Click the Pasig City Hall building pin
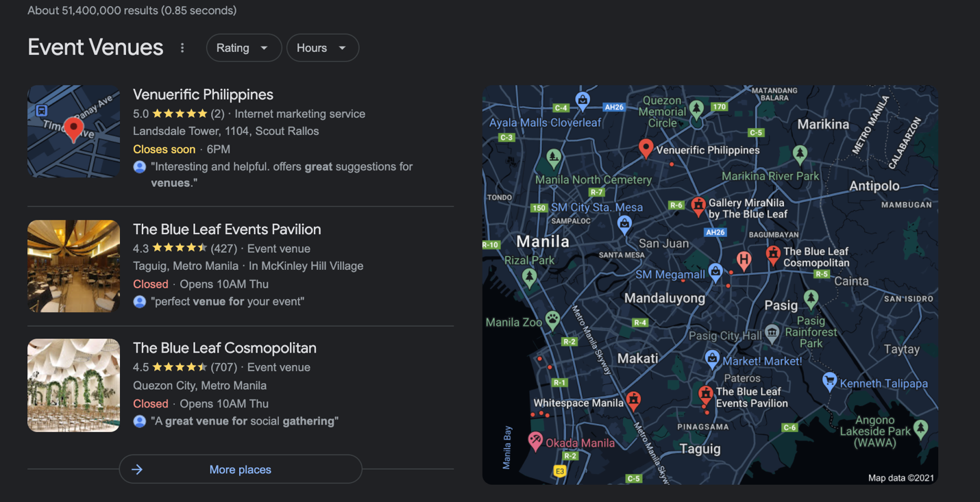The image size is (980, 502). (x=772, y=334)
